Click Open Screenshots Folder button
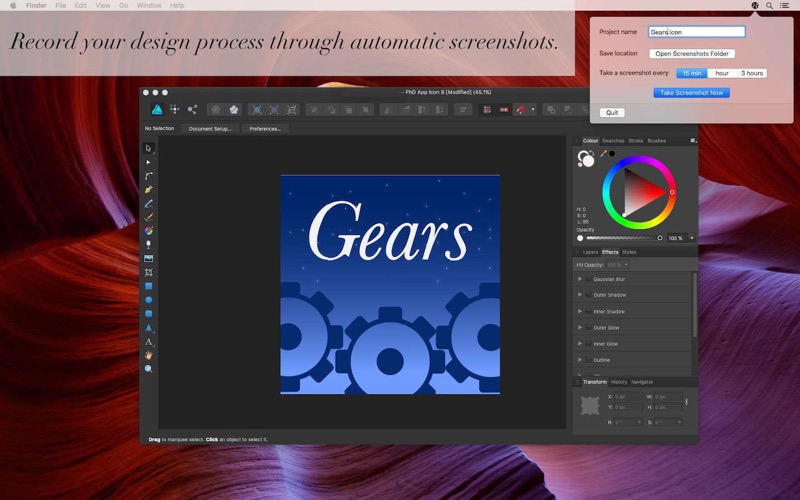This screenshot has height=500, width=800. point(692,54)
